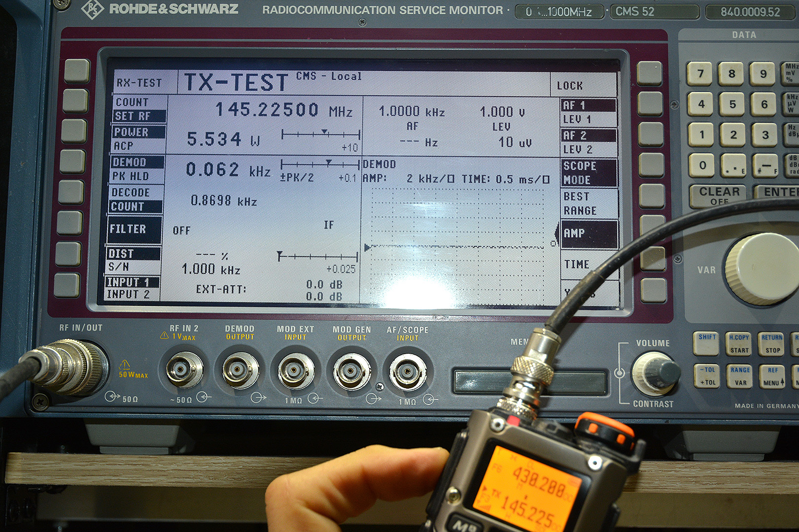Tap the H.COPY START key
The image size is (799, 532).
[x=739, y=344]
